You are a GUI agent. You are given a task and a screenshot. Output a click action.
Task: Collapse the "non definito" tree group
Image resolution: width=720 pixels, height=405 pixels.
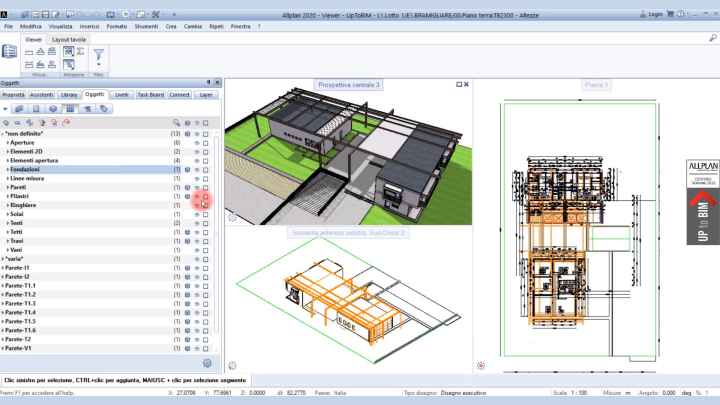click(x=4, y=133)
